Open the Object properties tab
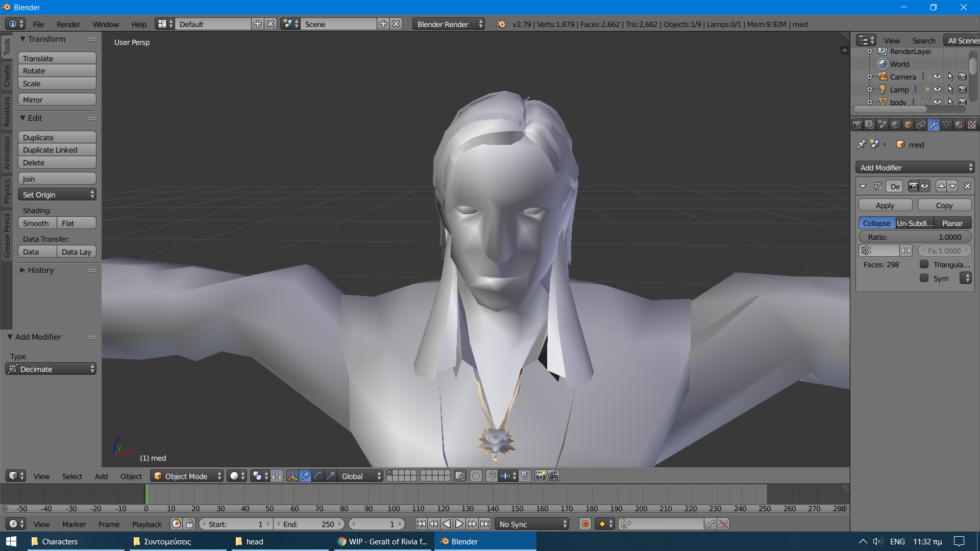Image resolution: width=980 pixels, height=551 pixels. 908,125
